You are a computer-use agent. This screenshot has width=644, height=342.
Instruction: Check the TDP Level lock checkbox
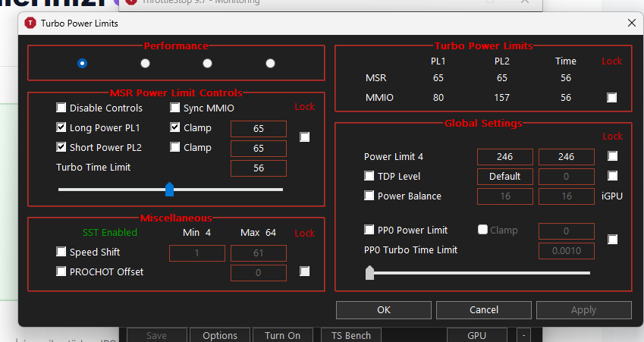coord(613,176)
